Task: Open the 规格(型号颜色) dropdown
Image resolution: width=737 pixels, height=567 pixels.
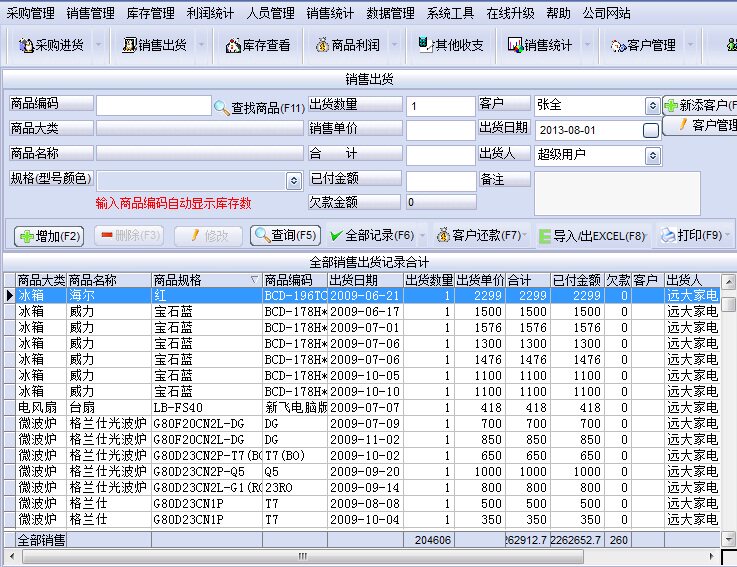Action: pyautogui.click(x=294, y=180)
